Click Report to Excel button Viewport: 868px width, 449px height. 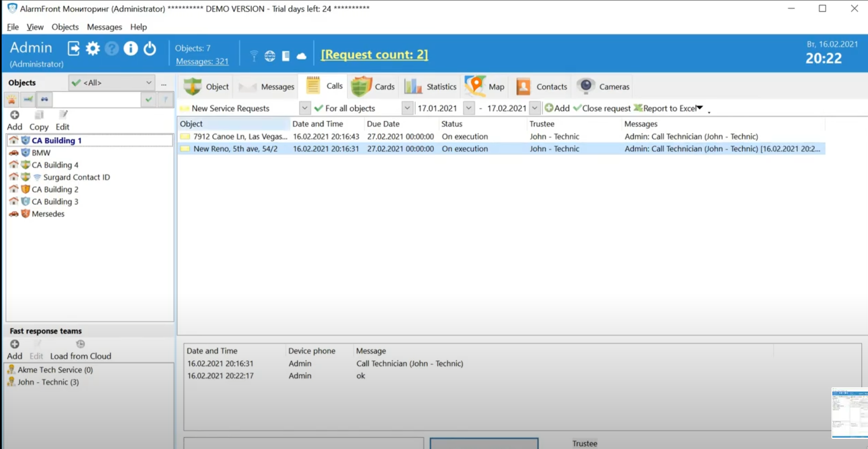tap(665, 108)
